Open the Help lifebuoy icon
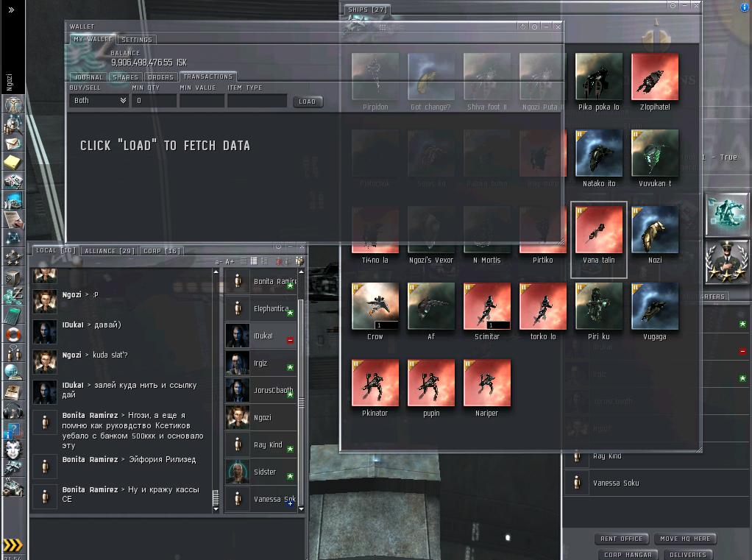This screenshot has height=560, width=752. click(13, 333)
